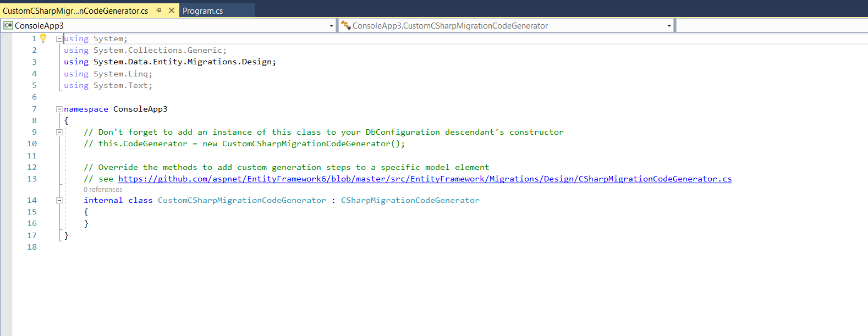Click the "Override the methods" comment on line 12
This screenshot has width=868, height=336.
pos(286,167)
